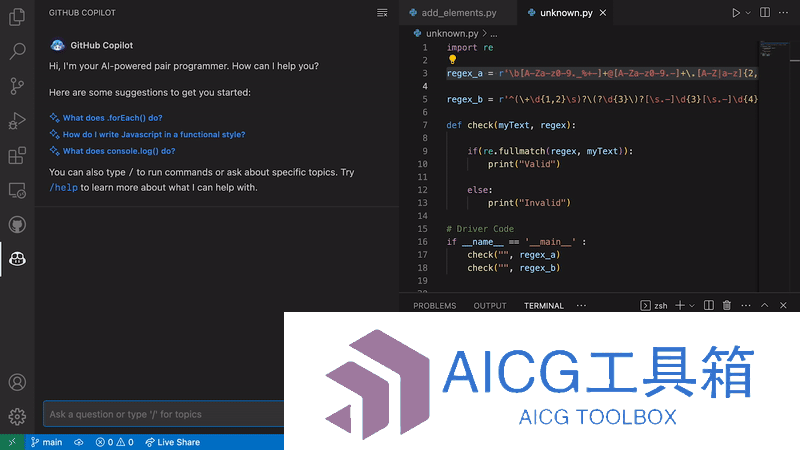Click the '# Driver Code' comment line

click(x=480, y=229)
